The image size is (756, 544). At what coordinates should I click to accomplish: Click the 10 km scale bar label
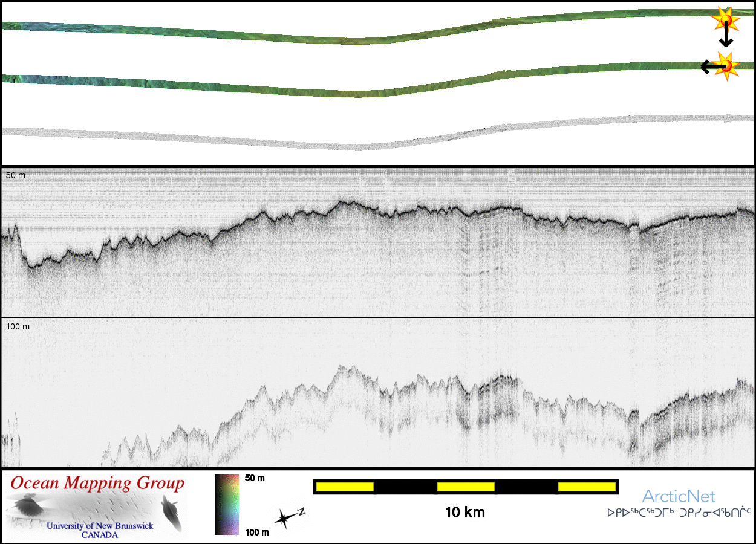[x=464, y=513]
